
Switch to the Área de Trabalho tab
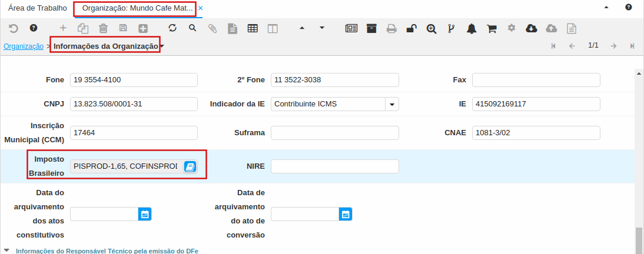tap(37, 8)
